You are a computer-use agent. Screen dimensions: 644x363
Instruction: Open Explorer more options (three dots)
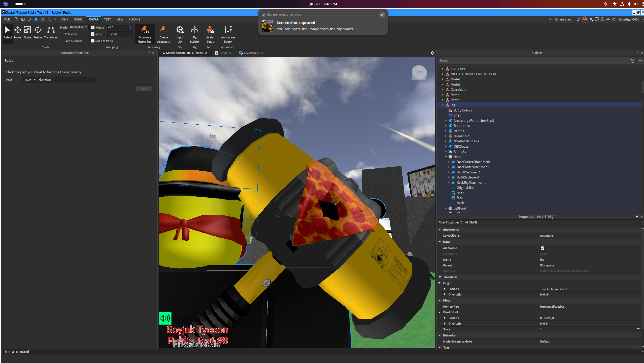(640, 61)
